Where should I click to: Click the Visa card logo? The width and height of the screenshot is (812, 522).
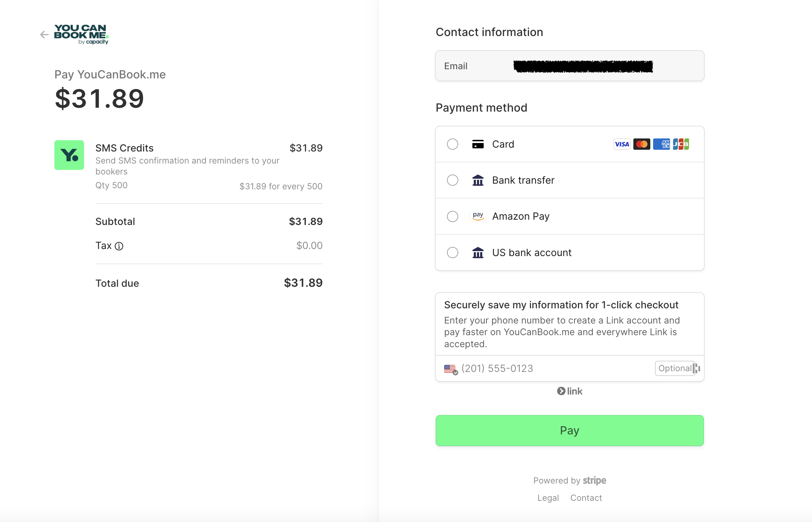point(622,144)
